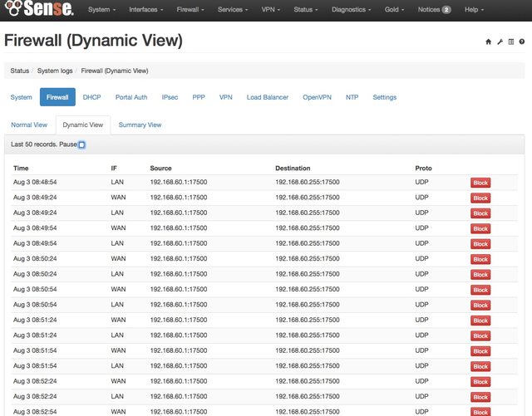Switch to the Normal View tab
The height and width of the screenshot is (416, 532).
[29, 125]
